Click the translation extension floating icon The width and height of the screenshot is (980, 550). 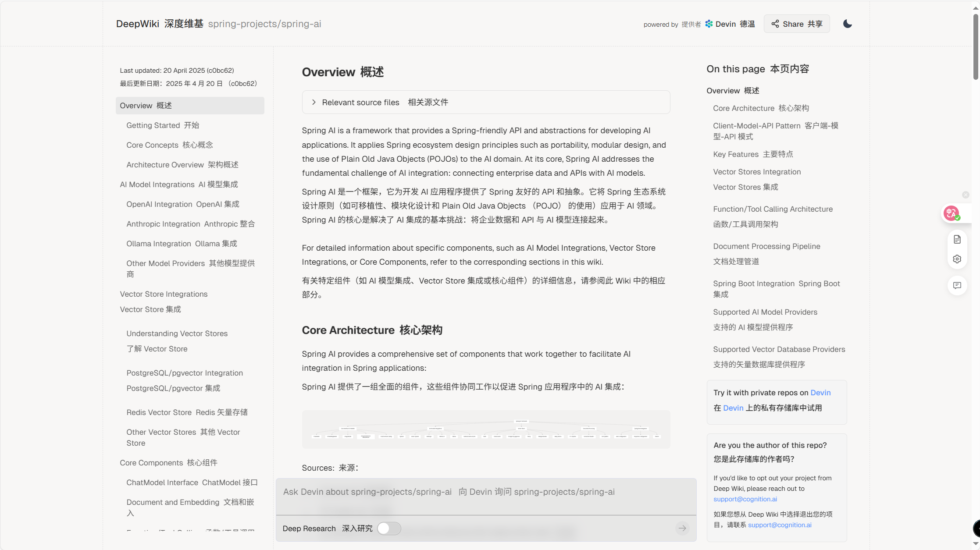click(951, 213)
